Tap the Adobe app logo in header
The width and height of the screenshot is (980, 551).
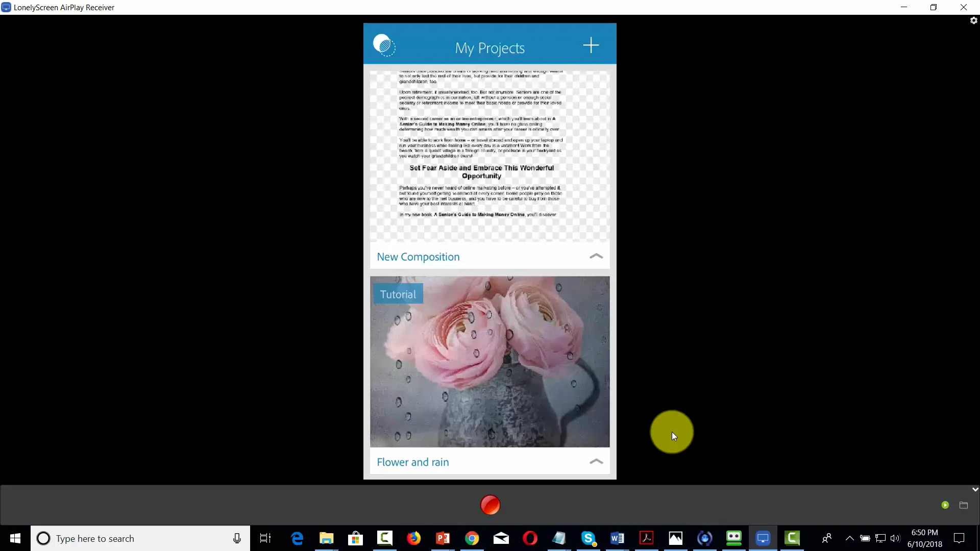tap(384, 45)
